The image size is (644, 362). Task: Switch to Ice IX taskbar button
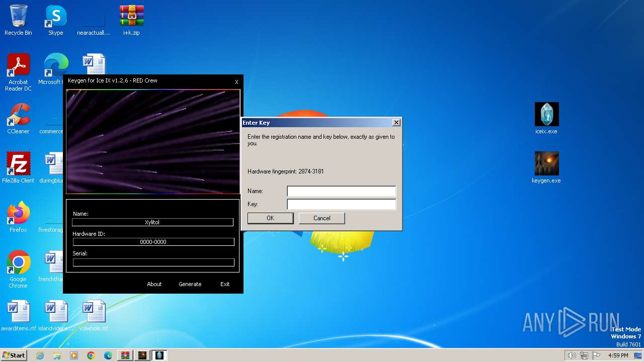tap(159, 355)
